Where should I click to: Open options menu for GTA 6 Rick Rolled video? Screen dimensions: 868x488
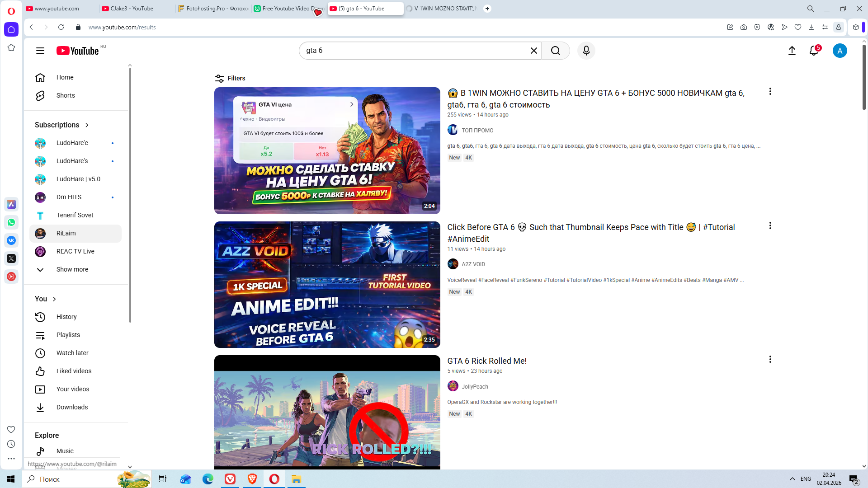[x=770, y=360]
